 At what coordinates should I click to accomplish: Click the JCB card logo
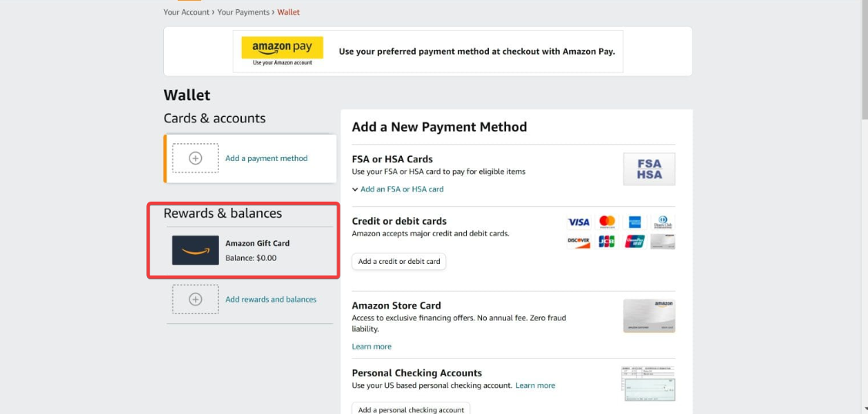pos(607,242)
